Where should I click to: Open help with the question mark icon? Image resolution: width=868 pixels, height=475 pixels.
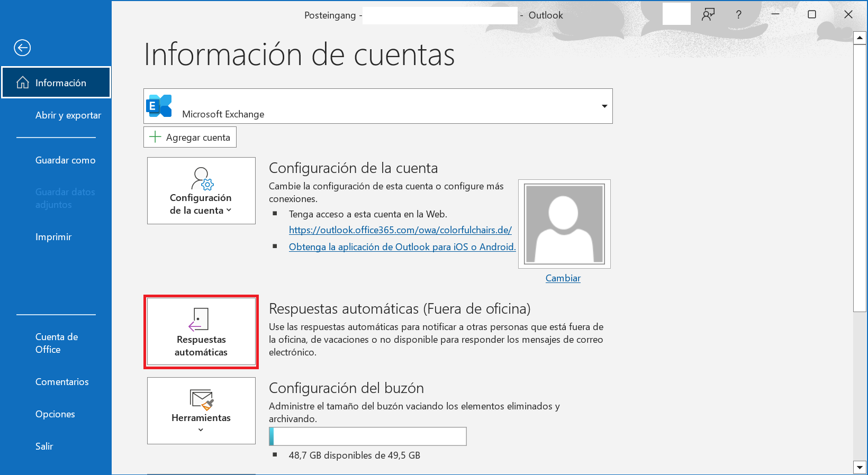[x=739, y=15]
